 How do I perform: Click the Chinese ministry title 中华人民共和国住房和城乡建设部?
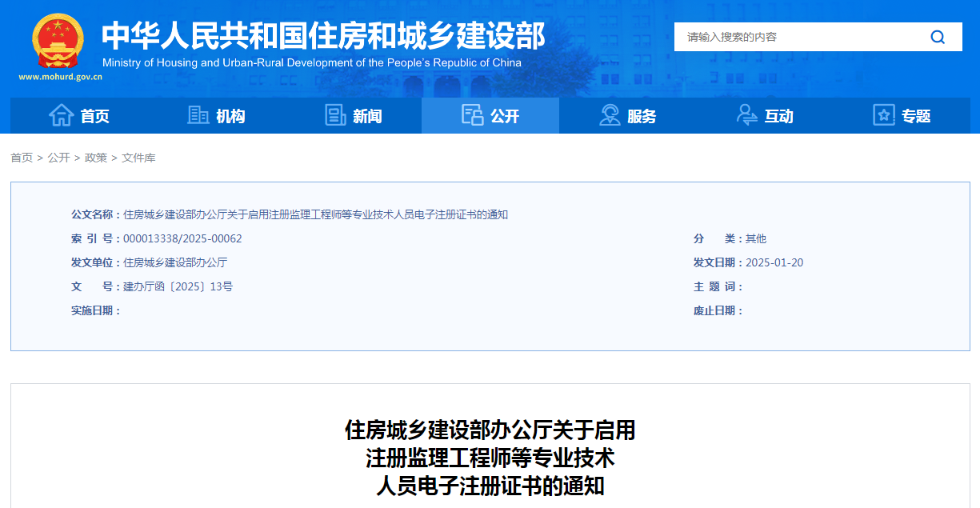(323, 36)
